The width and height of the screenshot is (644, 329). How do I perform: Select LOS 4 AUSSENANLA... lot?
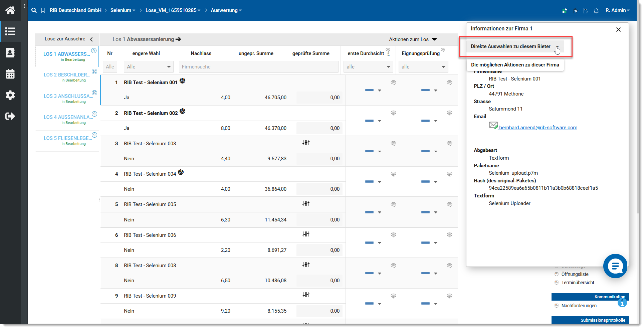[67, 119]
